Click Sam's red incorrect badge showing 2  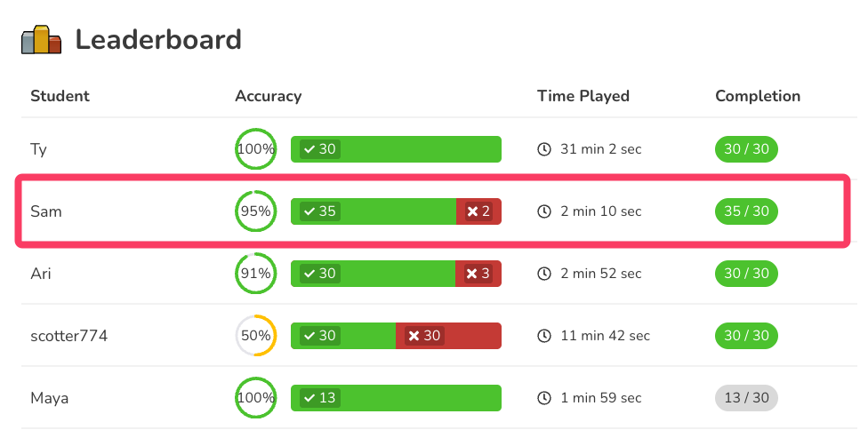(478, 211)
